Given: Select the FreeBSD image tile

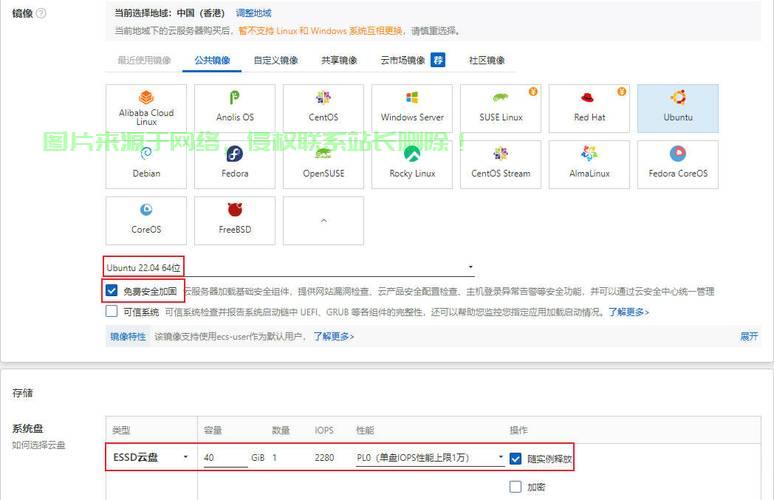Looking at the screenshot, I should tap(234, 221).
